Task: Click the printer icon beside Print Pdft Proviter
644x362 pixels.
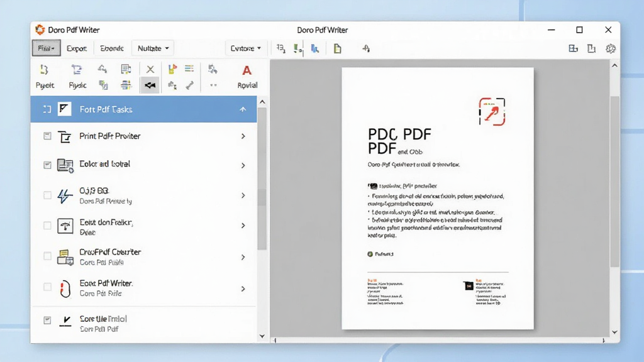Action: click(65, 136)
